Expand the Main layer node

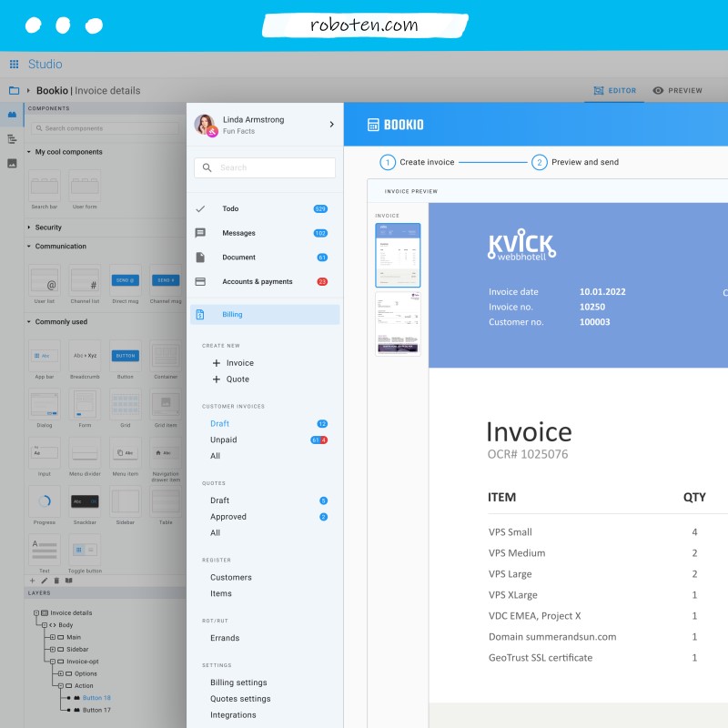(x=53, y=637)
